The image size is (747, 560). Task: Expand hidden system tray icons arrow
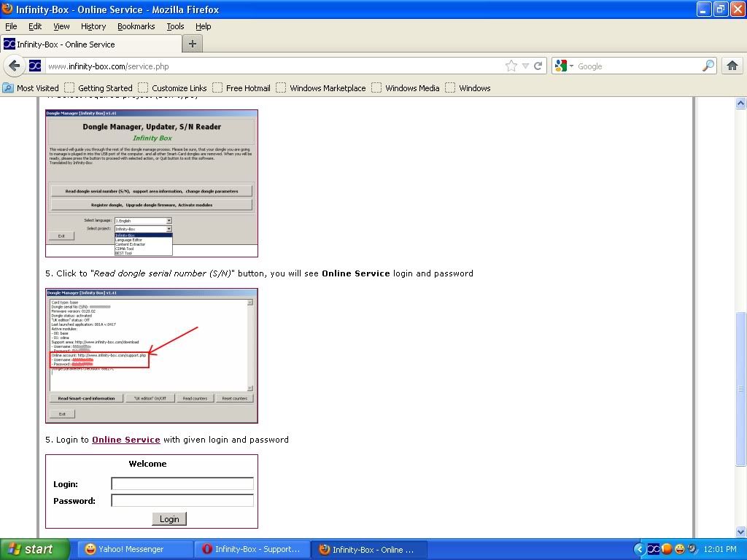click(x=639, y=549)
